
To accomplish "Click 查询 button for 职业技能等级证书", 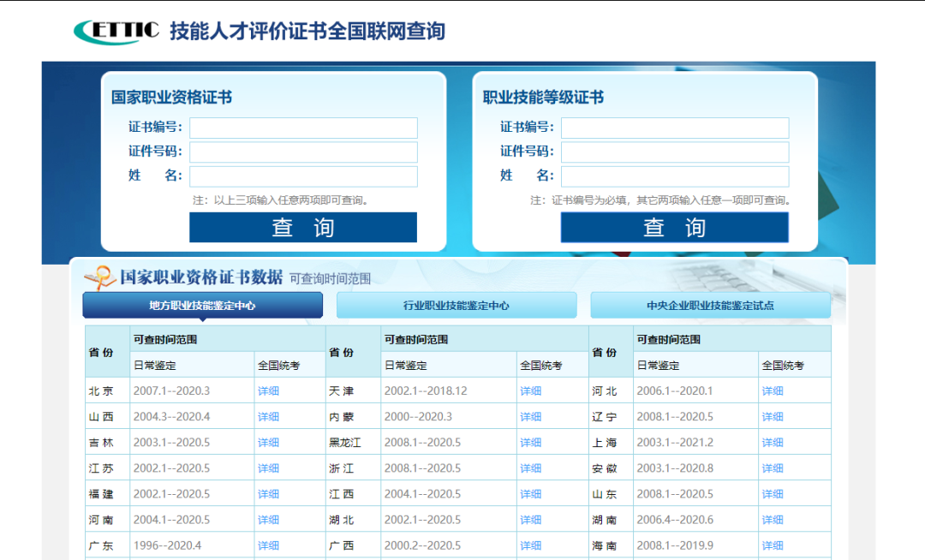I will pyautogui.click(x=675, y=228).
